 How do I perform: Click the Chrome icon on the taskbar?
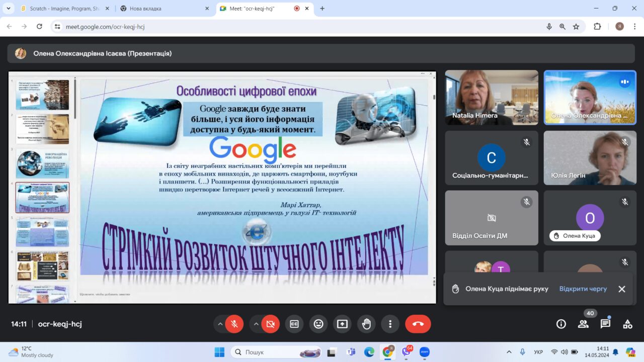click(x=387, y=352)
